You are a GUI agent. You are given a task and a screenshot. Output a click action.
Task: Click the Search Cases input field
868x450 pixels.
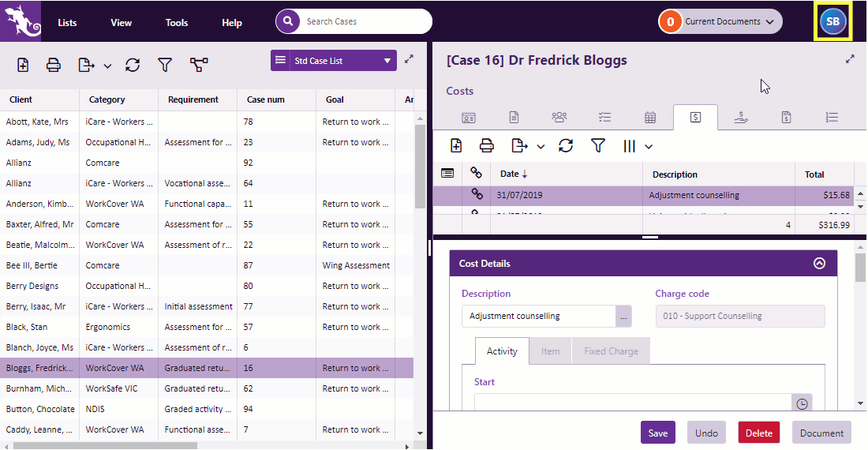[363, 21]
